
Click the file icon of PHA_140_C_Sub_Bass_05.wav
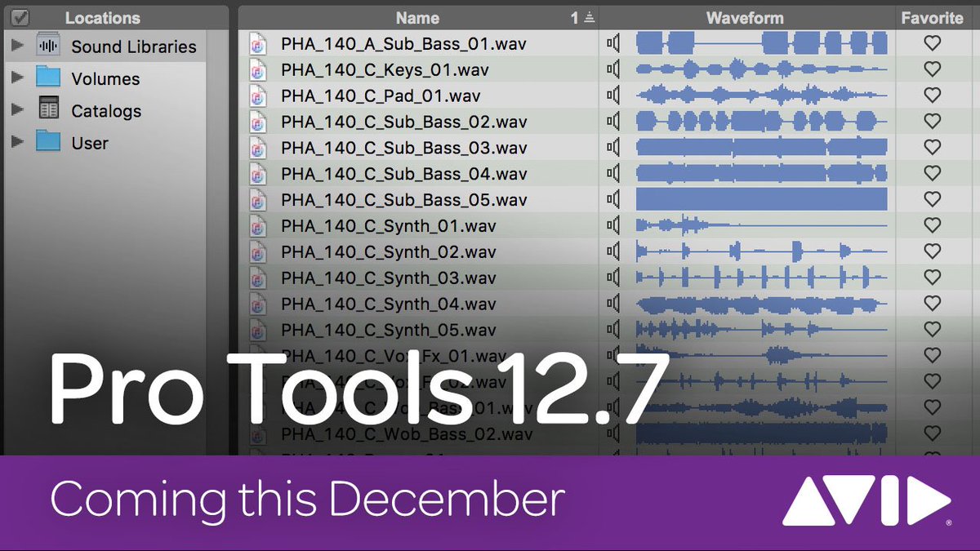click(x=257, y=200)
